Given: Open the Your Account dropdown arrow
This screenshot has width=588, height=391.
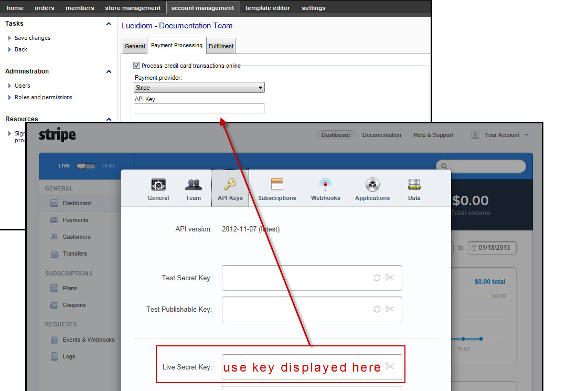Looking at the screenshot, I should point(527,135).
